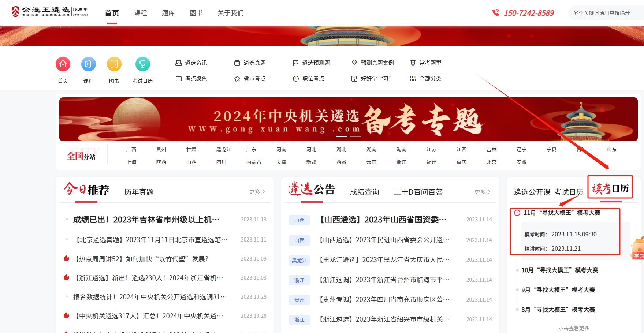Select the 成绩查询 tab
Screen dimensions: 644x333
point(364,192)
